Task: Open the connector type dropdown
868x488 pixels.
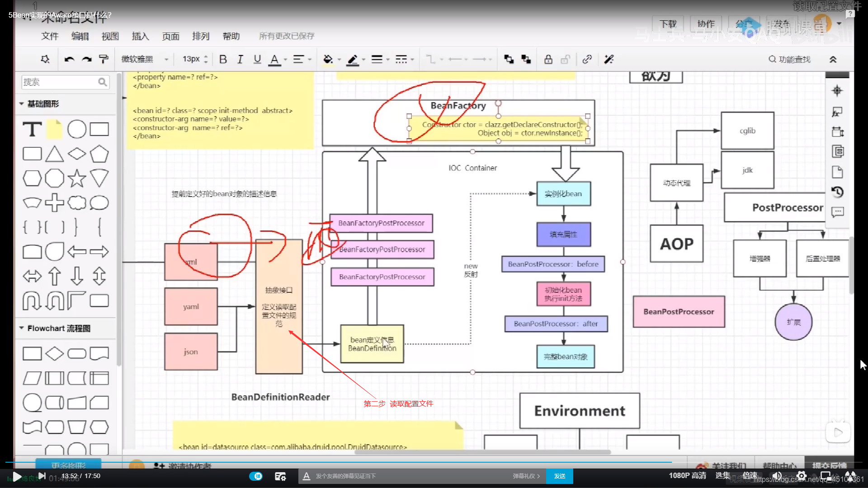Action: pyautogui.click(x=434, y=59)
